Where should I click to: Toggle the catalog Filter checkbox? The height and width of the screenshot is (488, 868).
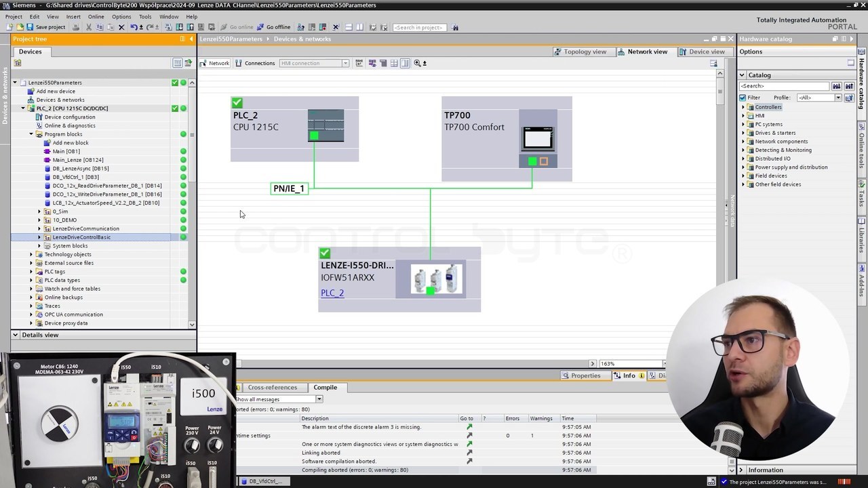pyautogui.click(x=743, y=98)
